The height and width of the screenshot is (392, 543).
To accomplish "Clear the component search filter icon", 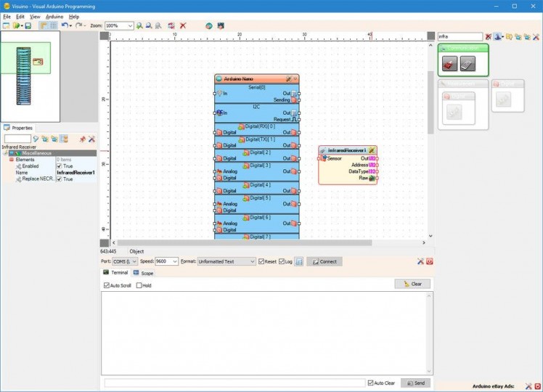I will (489, 36).
